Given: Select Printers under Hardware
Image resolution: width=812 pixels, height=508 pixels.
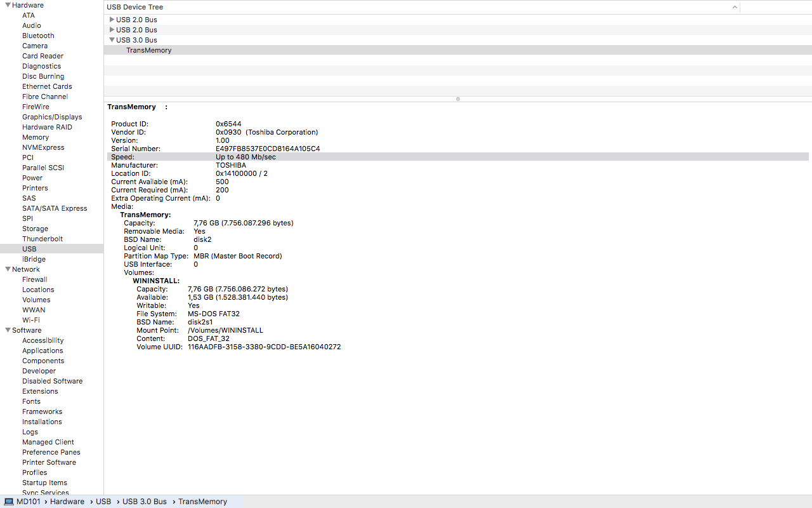Looking at the screenshot, I should point(35,188).
